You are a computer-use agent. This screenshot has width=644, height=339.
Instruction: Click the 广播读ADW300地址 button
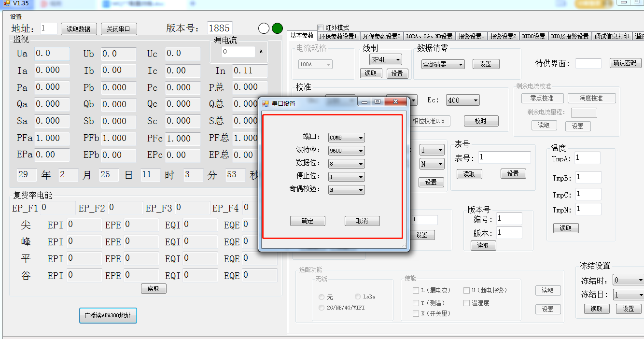click(108, 315)
